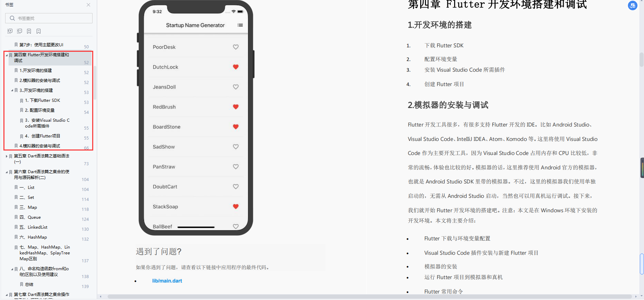Click the blue round icon at top right
The width and height of the screenshot is (644, 300).
pos(632,5)
